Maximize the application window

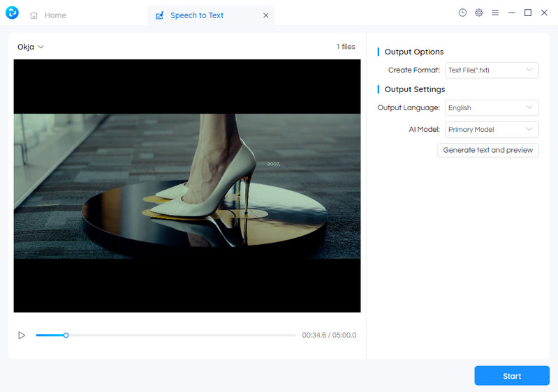click(528, 13)
